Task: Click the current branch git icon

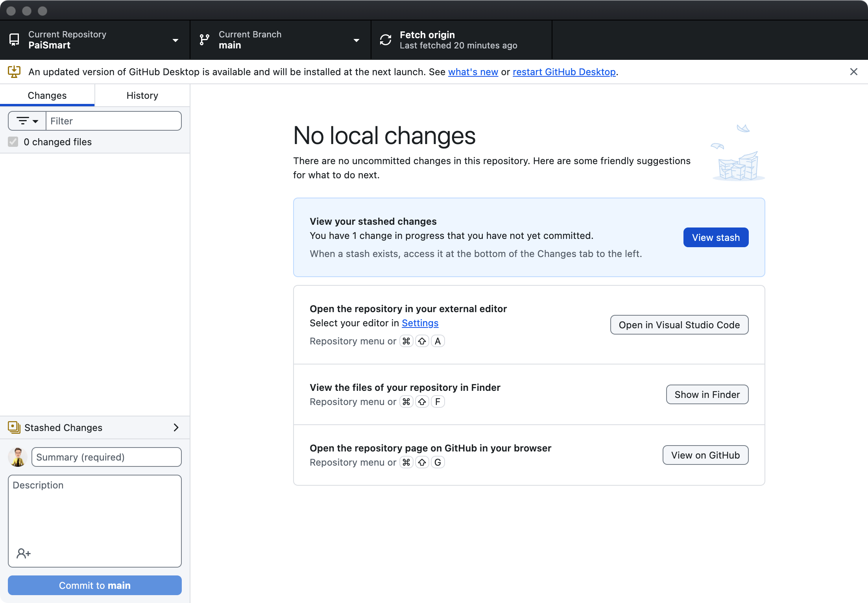Action: point(204,40)
